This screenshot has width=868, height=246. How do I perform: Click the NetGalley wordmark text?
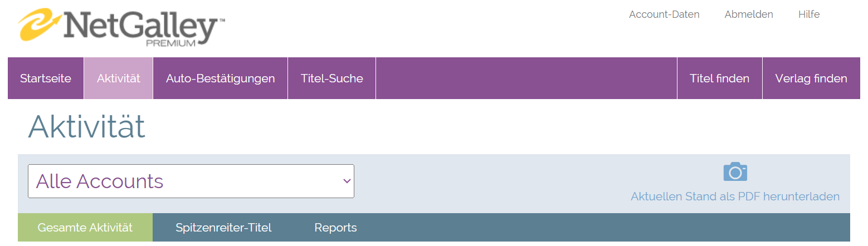click(142, 26)
